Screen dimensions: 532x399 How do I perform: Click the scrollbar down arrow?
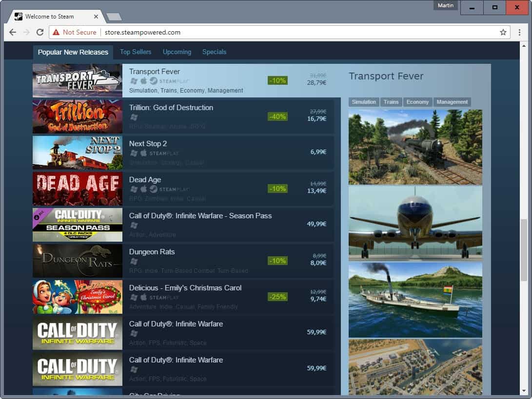[524, 391]
